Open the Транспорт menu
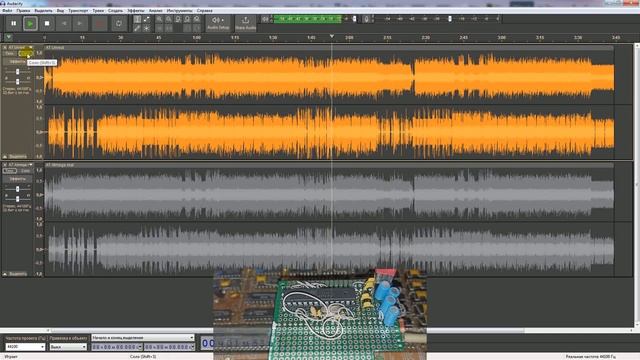The width and height of the screenshot is (640, 360). [x=78, y=11]
